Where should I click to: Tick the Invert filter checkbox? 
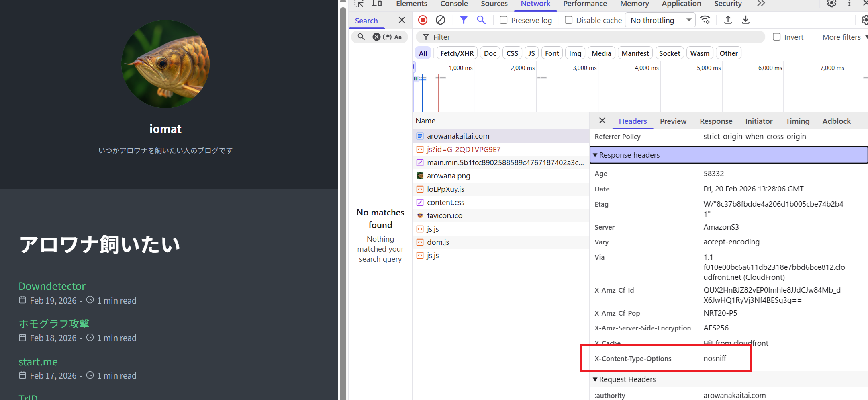777,37
